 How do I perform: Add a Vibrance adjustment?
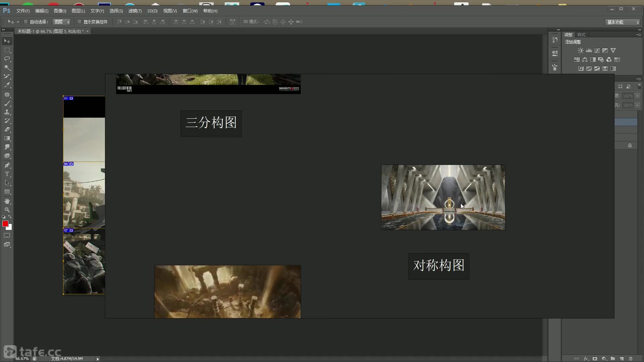pyautogui.click(x=613, y=50)
